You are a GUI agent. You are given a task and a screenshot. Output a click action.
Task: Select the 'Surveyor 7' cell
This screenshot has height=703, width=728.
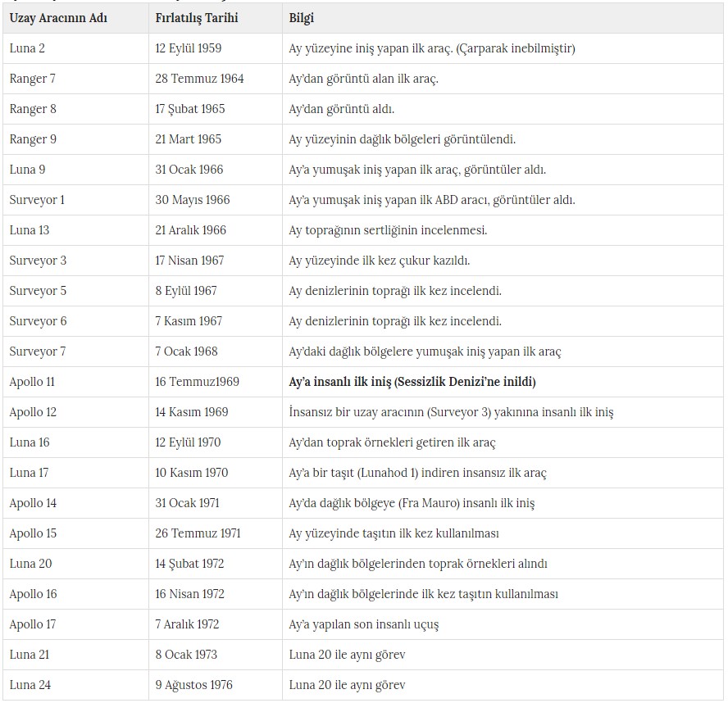[38, 351]
